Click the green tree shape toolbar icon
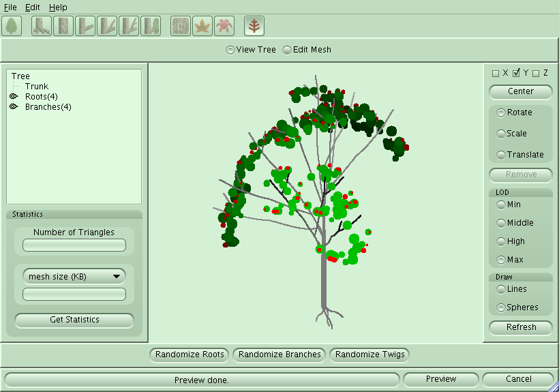The width and height of the screenshot is (559, 392). coord(12,26)
